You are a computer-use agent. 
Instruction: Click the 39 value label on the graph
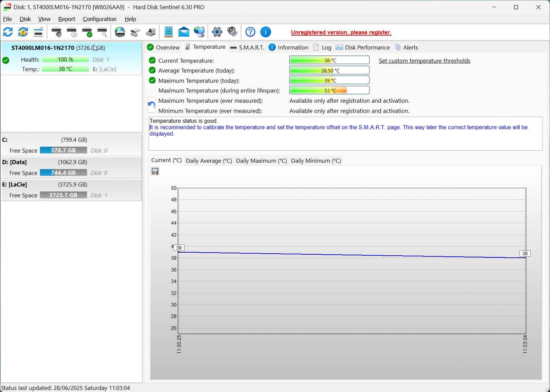click(179, 248)
